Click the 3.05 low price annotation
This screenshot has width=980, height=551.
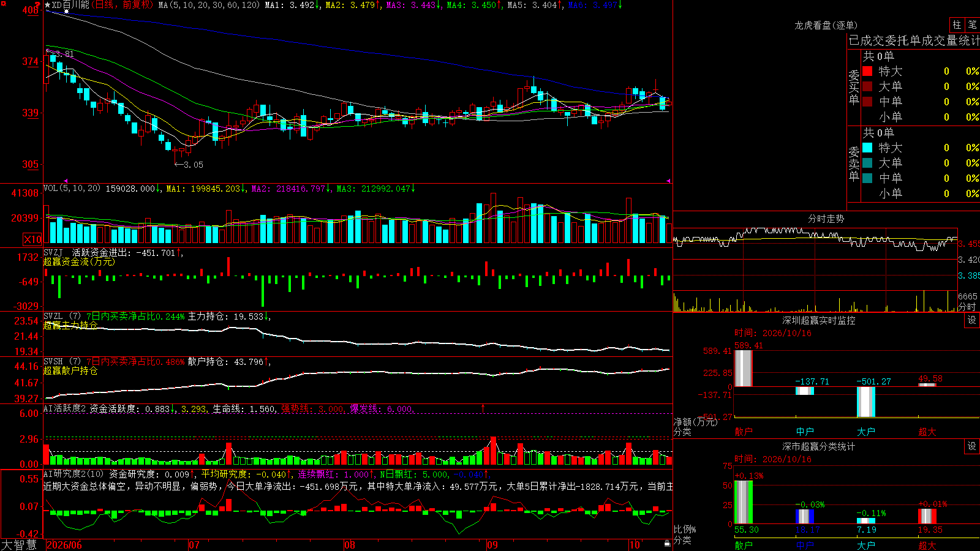tap(189, 165)
